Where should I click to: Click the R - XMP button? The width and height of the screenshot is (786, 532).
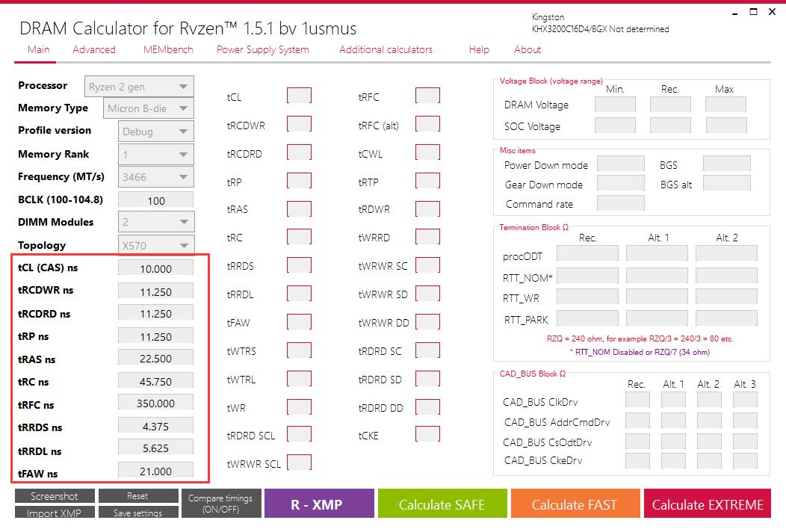coord(317,504)
